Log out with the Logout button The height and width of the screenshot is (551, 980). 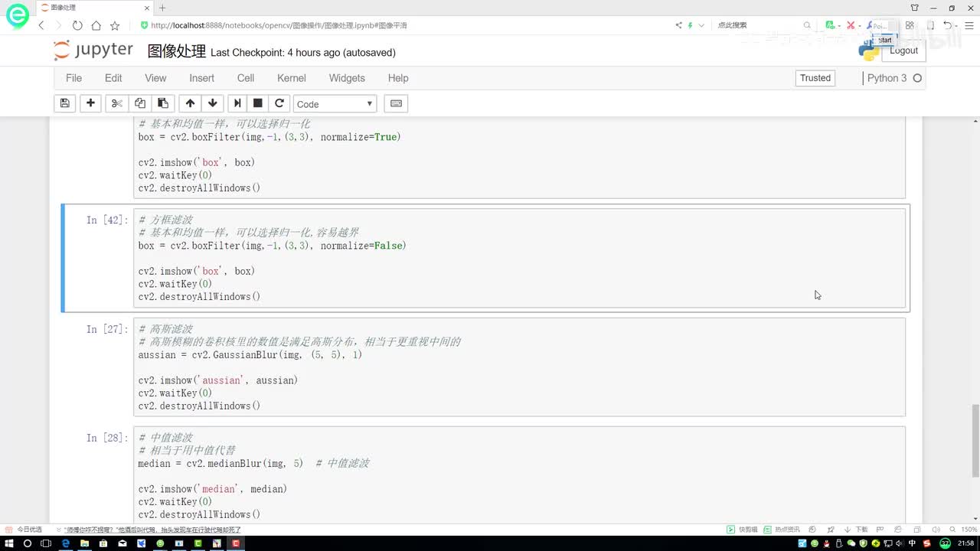click(903, 51)
